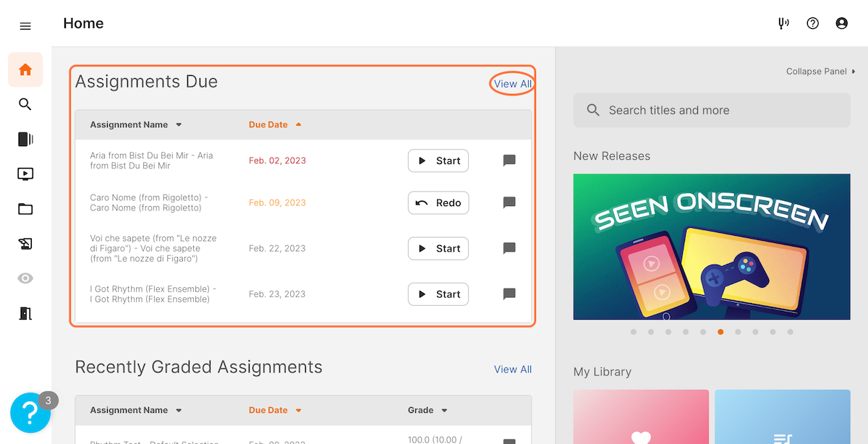Open the tuner icon in the top bar
The width and height of the screenshot is (868, 444).
tap(783, 23)
